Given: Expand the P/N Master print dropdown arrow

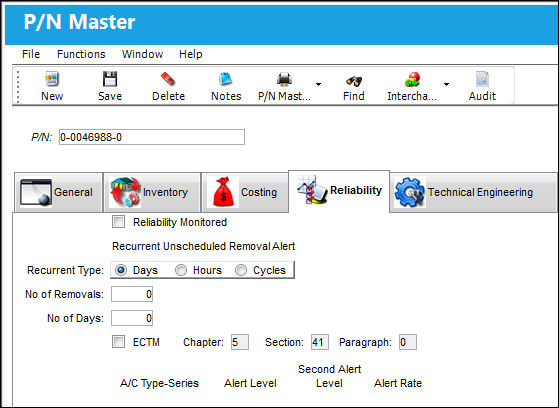Looking at the screenshot, I should pos(318,85).
